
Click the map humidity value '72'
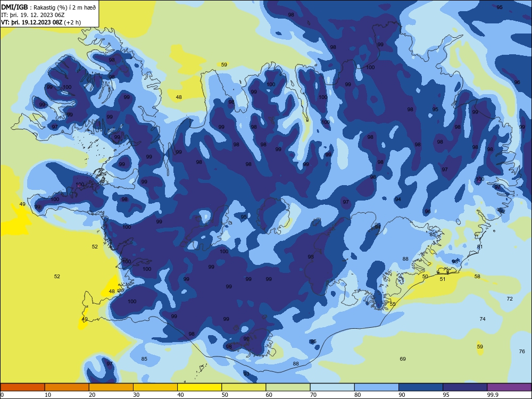click(510, 298)
